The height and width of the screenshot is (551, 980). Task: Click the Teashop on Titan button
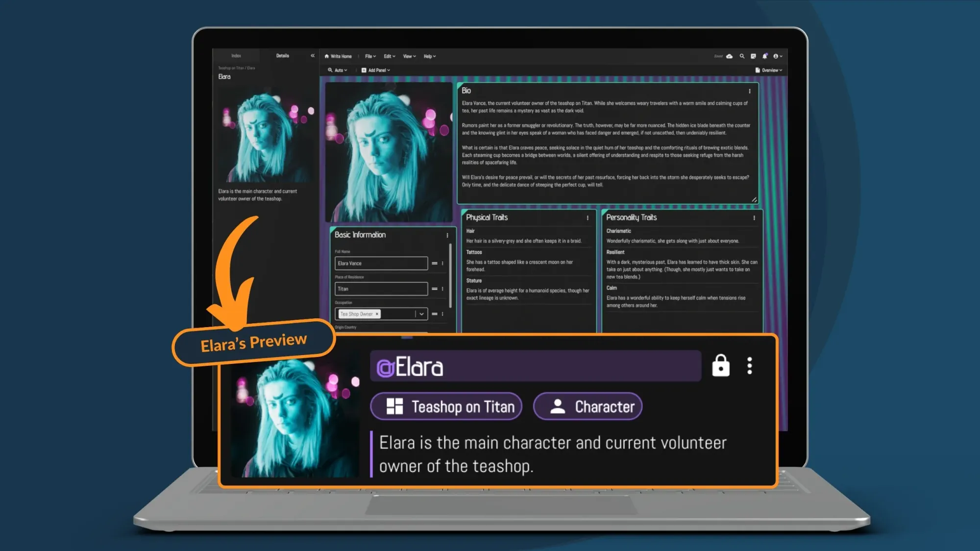pos(446,407)
